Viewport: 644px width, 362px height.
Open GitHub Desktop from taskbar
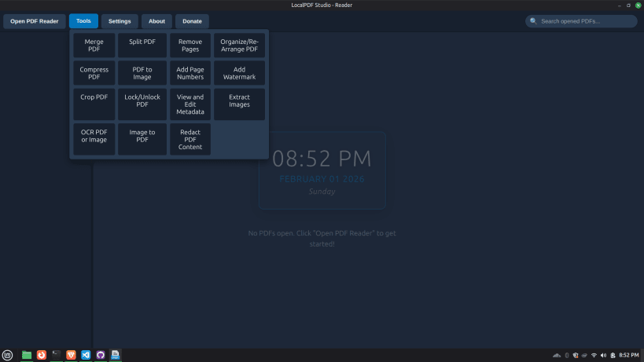(x=101, y=355)
